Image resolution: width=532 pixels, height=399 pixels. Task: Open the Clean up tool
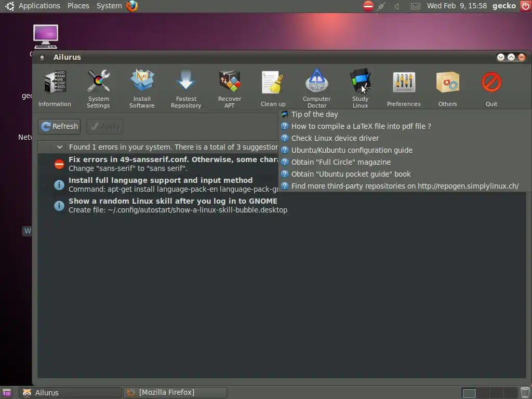[273, 88]
